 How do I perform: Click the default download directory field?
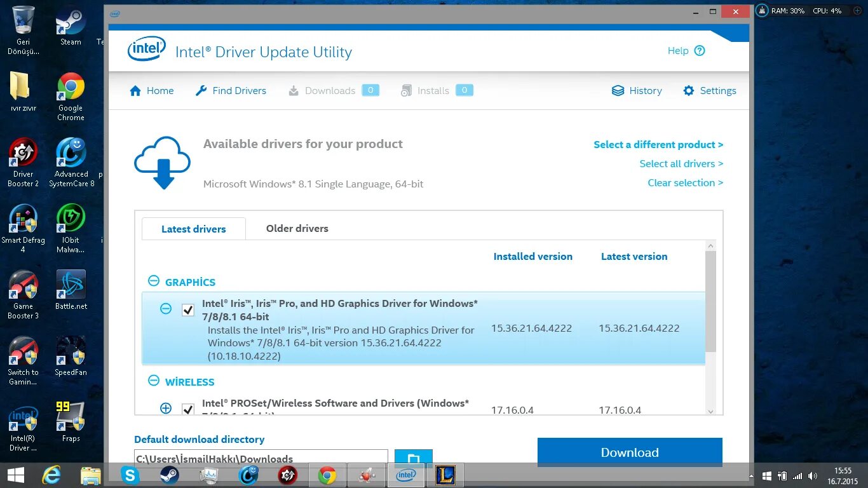click(x=261, y=457)
